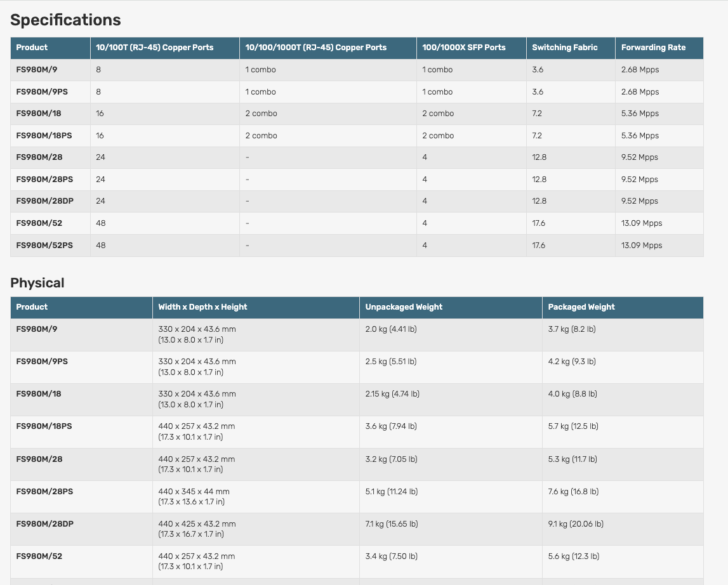Click packaged weight '7.6 kg (16.8 lb)'
Screen dimensions: 728x585
[573, 491]
